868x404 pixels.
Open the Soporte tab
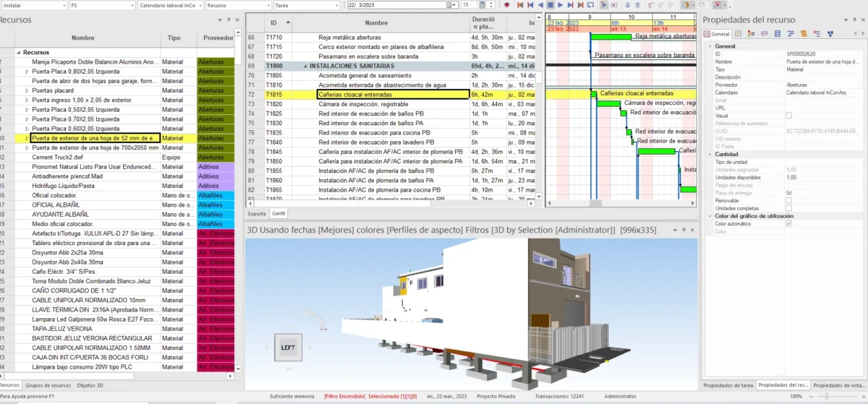pos(257,214)
